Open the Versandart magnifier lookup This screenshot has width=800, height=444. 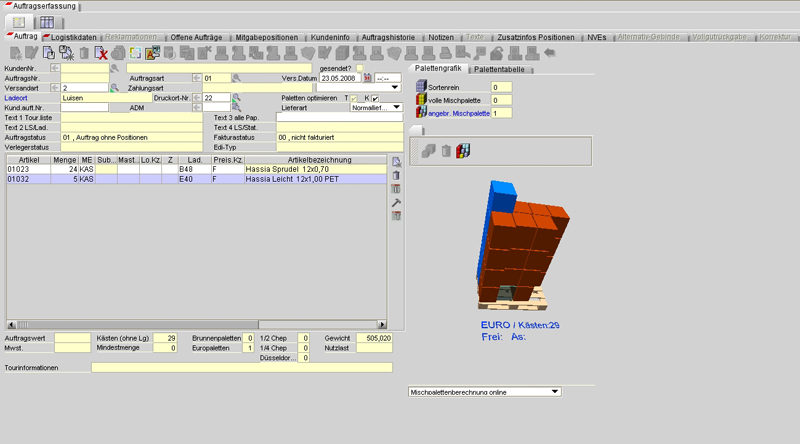point(115,88)
